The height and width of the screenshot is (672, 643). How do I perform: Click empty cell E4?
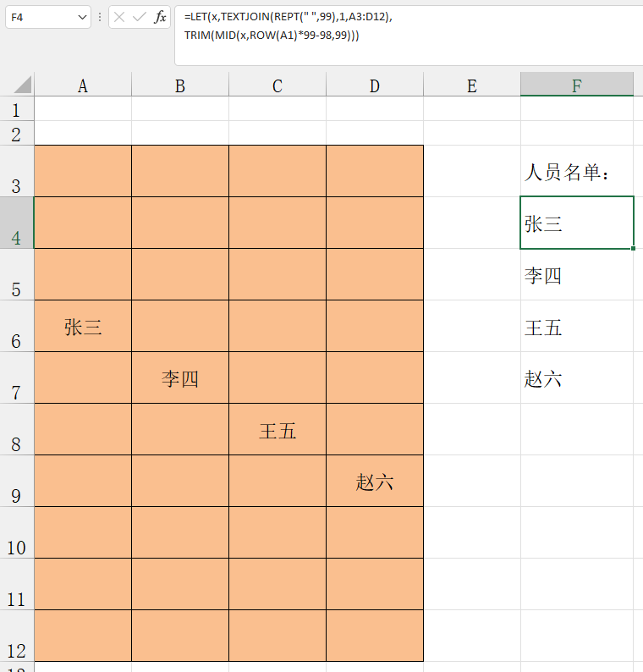click(x=471, y=223)
